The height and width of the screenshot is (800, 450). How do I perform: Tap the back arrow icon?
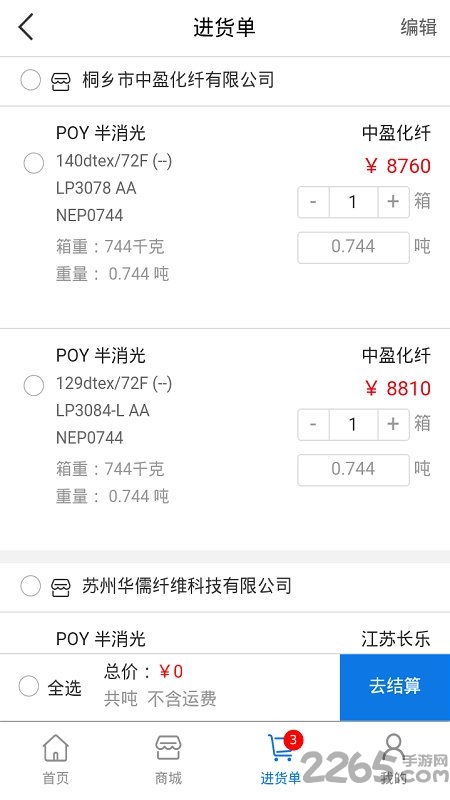pos(26,27)
